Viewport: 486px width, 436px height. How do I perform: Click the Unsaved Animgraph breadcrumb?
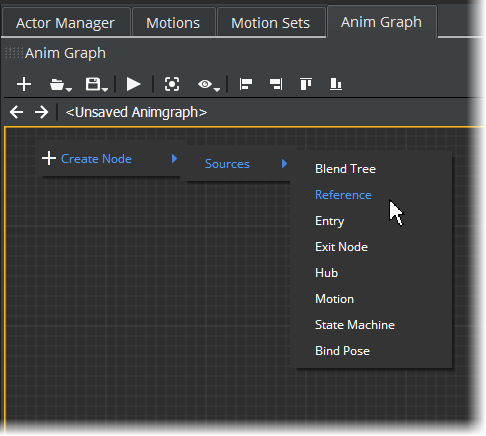click(x=136, y=112)
